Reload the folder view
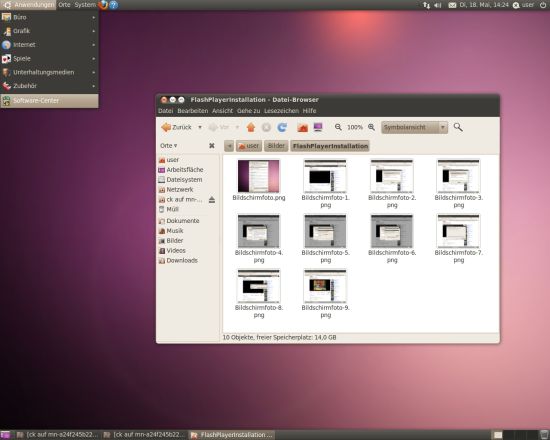Screen dimensions: 550x440 point(282,127)
